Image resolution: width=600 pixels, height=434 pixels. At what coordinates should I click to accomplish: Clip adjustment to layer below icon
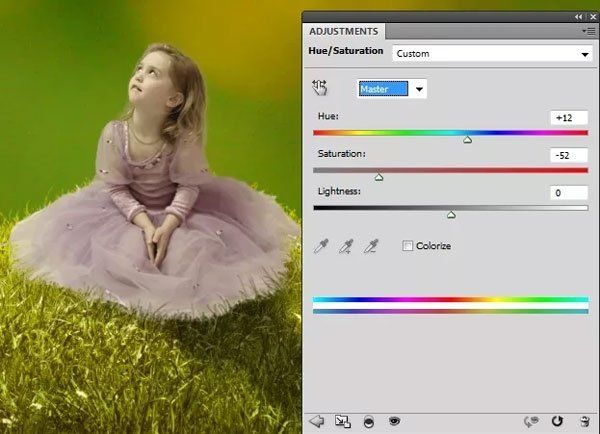[x=368, y=422]
